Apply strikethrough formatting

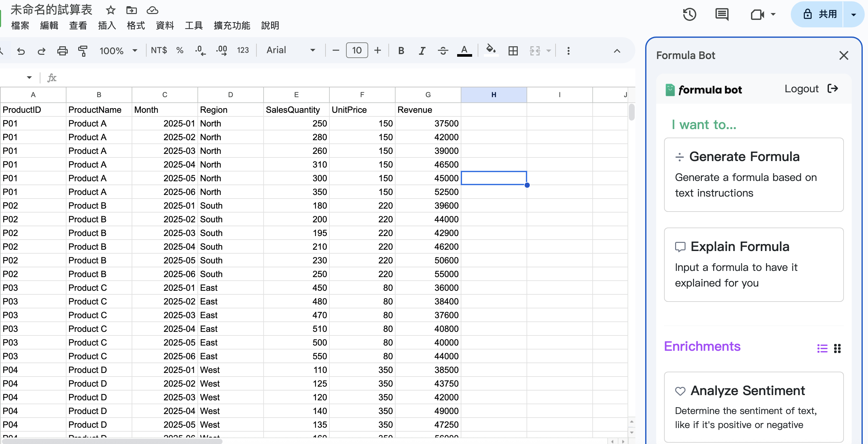click(442, 51)
